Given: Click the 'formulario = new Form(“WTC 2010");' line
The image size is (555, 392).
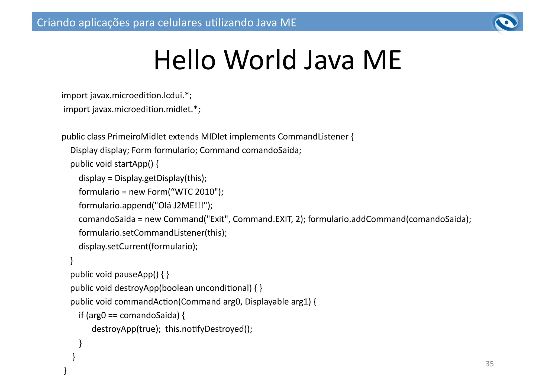Looking at the screenshot, I should click(x=151, y=192).
